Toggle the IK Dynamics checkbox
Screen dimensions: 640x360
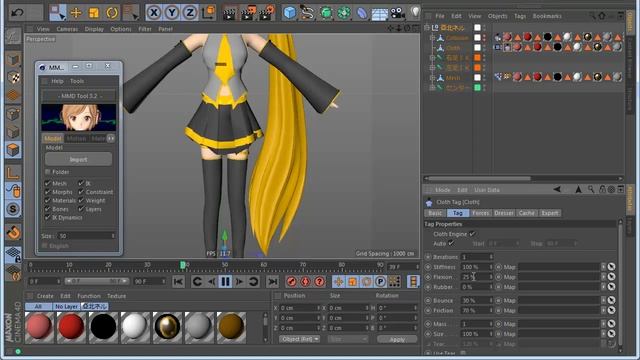click(x=47, y=218)
